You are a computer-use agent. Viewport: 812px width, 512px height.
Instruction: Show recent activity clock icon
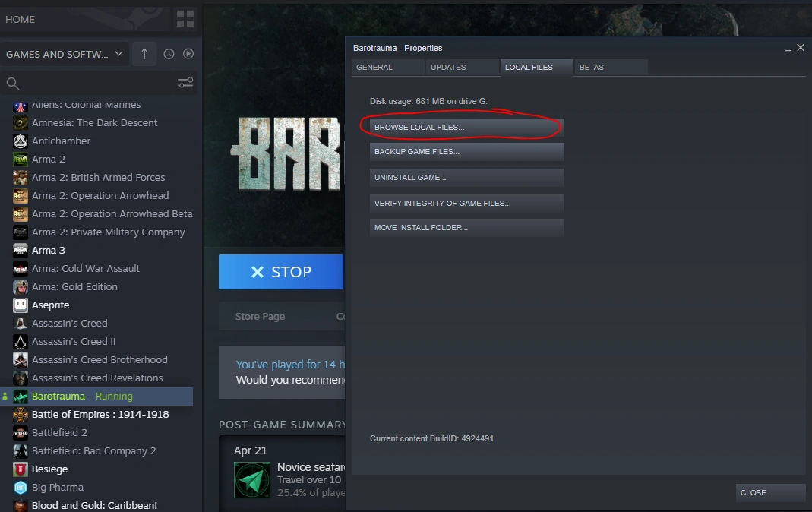(x=169, y=54)
